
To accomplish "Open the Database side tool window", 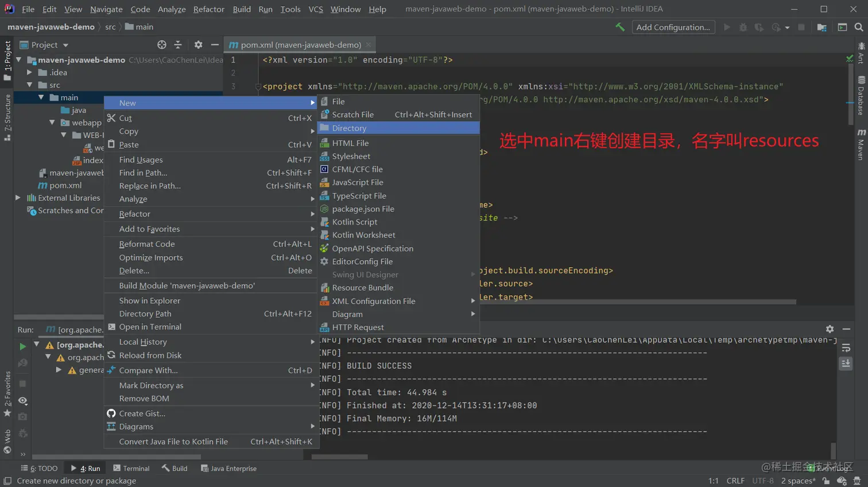I will pos(861,96).
